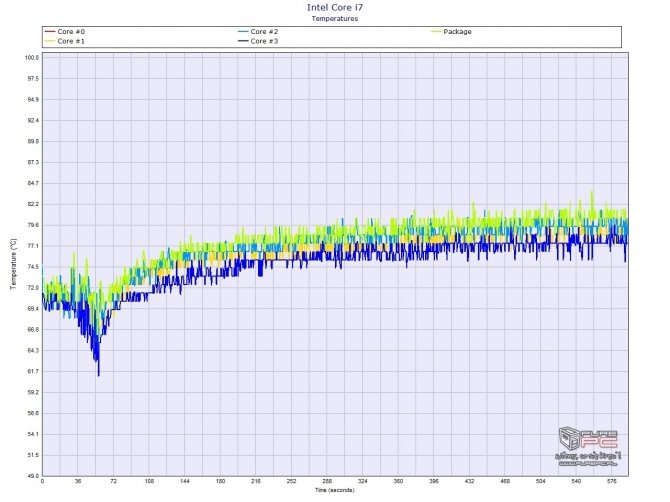The height and width of the screenshot is (502, 670).
Task: Click the 576 x-axis tick label
Action: pyautogui.click(x=611, y=481)
